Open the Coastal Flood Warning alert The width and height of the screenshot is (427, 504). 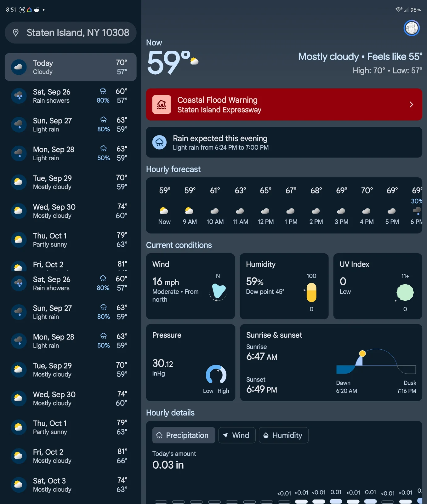(x=284, y=105)
